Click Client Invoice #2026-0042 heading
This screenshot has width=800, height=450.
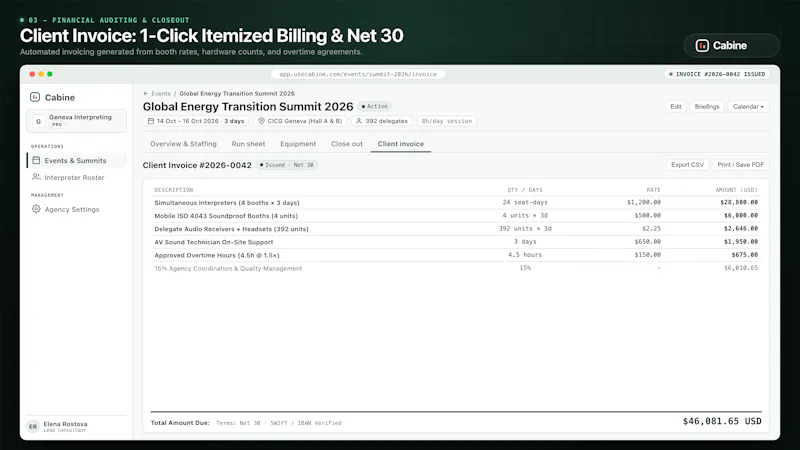click(x=197, y=165)
